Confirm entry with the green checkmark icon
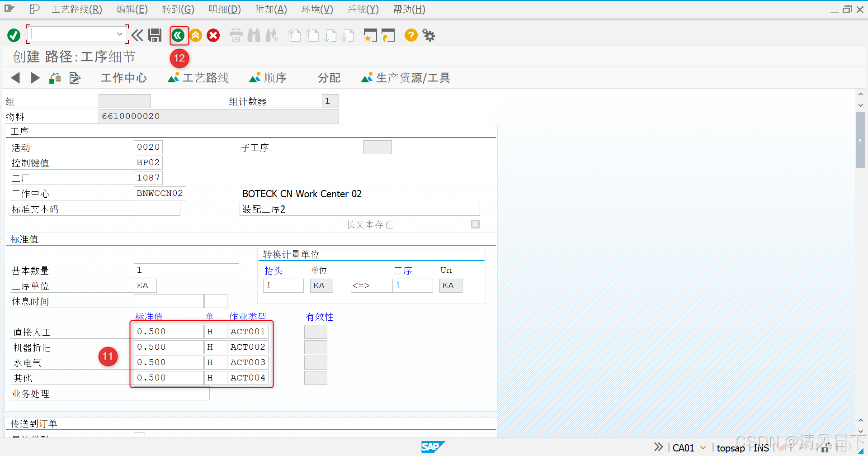 pos(14,35)
